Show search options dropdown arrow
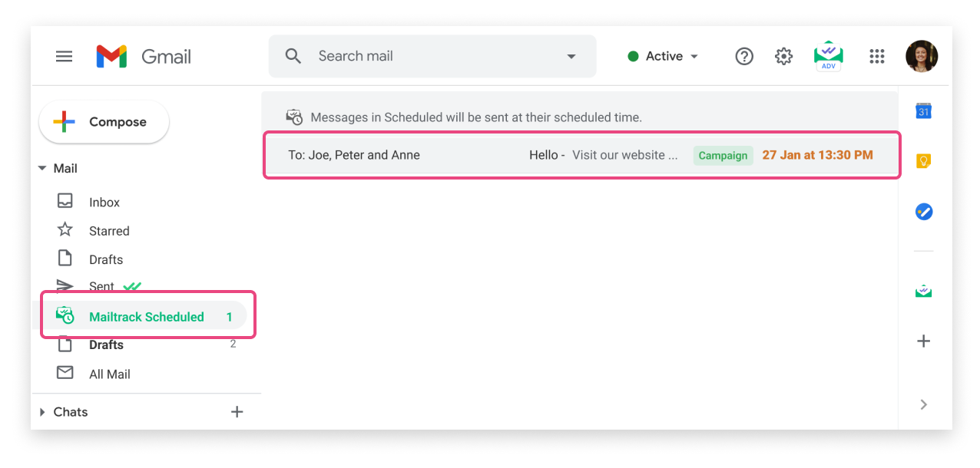Screen dimensions: 980x468 (571, 56)
